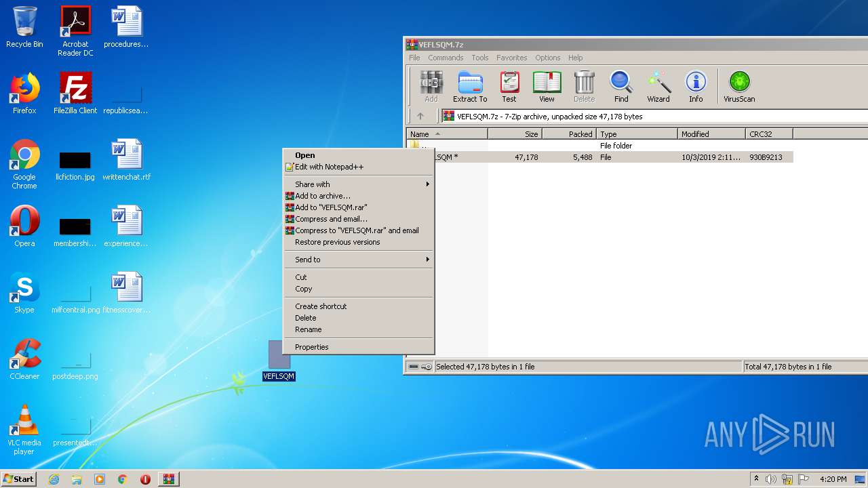Click the Info toolbar icon
The height and width of the screenshot is (488, 868).
click(696, 86)
